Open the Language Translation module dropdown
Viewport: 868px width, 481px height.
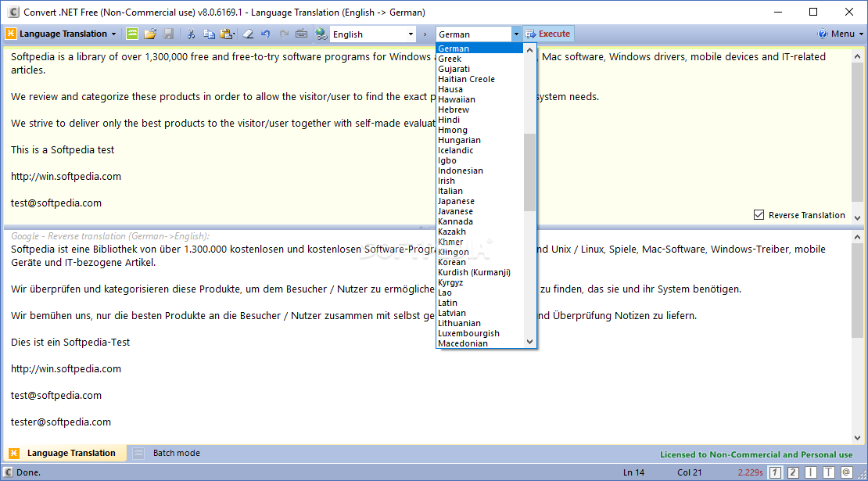pos(114,34)
